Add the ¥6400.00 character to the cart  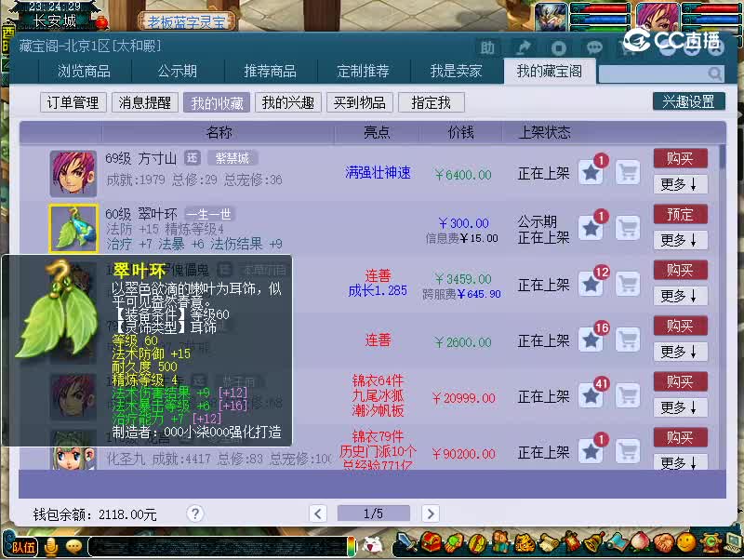628,172
